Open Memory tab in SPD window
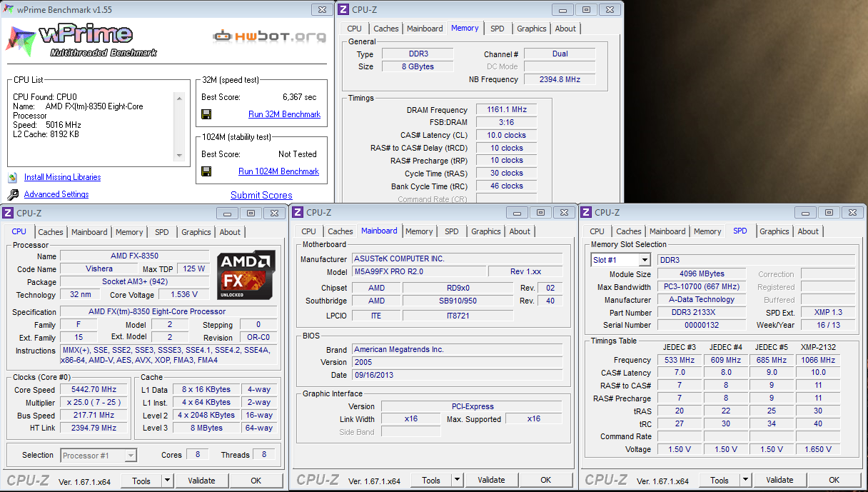 click(707, 231)
